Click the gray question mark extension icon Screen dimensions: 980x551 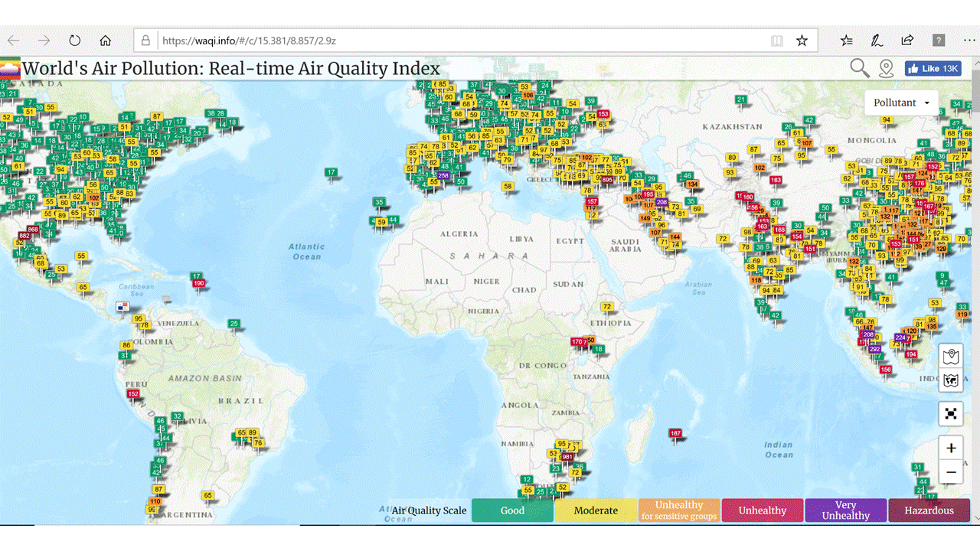click(938, 41)
